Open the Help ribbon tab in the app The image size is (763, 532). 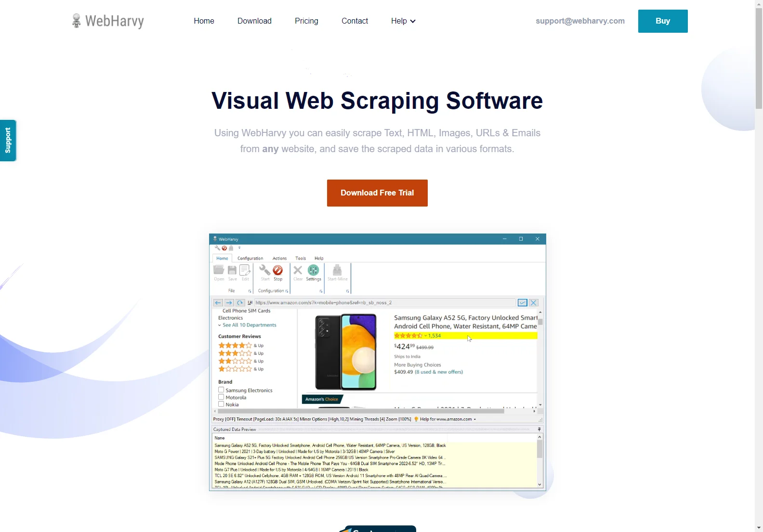[319, 259]
